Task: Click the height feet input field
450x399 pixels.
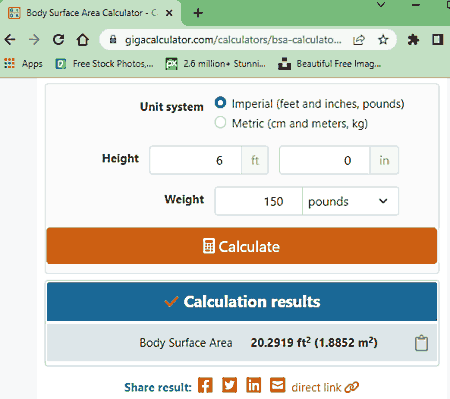Action: (x=196, y=160)
